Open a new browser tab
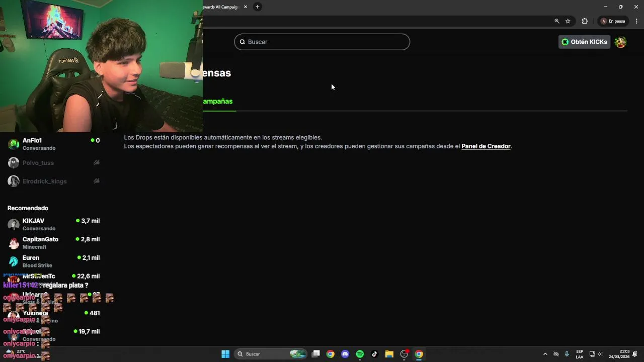Image resolution: width=644 pixels, height=362 pixels. (x=258, y=7)
